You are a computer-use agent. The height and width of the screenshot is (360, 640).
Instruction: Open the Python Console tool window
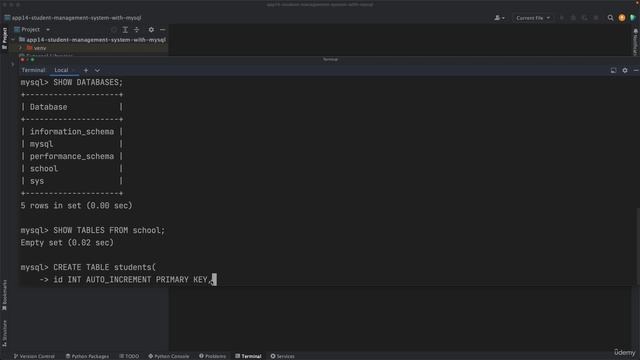pos(169,356)
